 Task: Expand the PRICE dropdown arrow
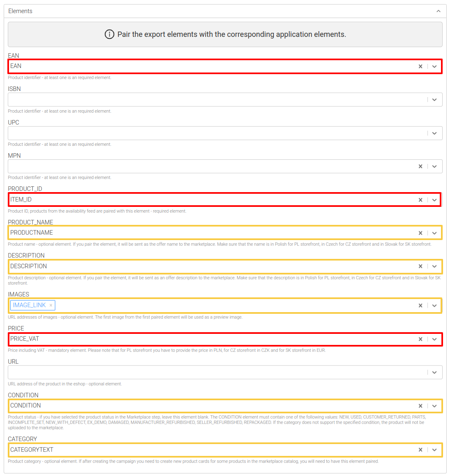[x=434, y=339]
